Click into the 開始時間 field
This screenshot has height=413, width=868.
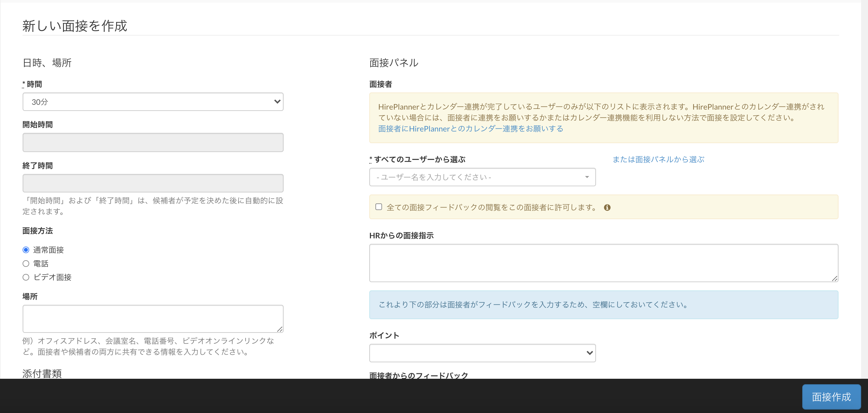153,142
